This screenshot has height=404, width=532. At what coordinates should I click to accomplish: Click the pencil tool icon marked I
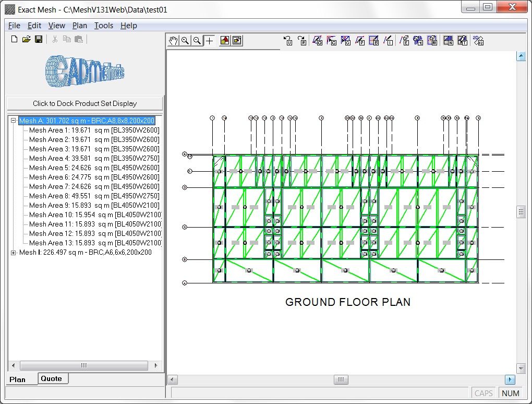pyautogui.click(x=388, y=41)
